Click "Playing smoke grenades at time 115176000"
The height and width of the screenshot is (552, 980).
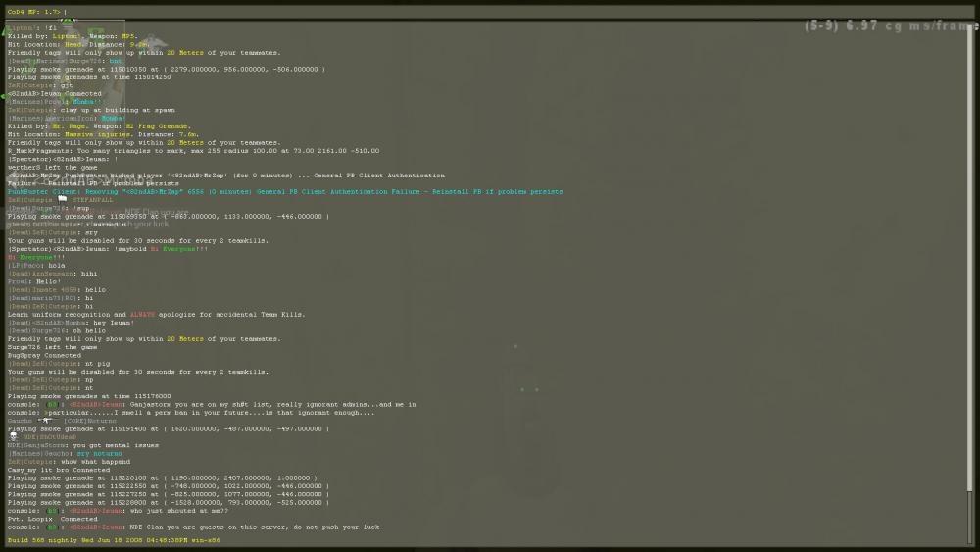pyautogui.click(x=89, y=396)
